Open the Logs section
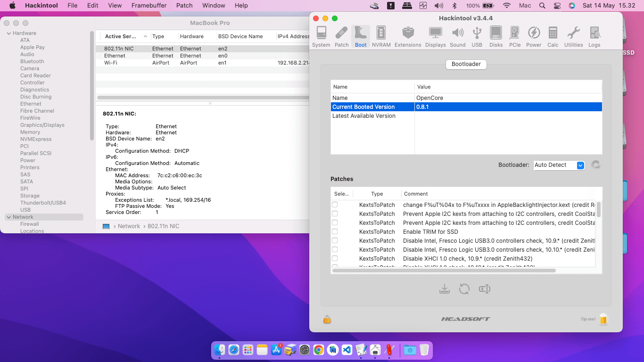 pos(594,37)
